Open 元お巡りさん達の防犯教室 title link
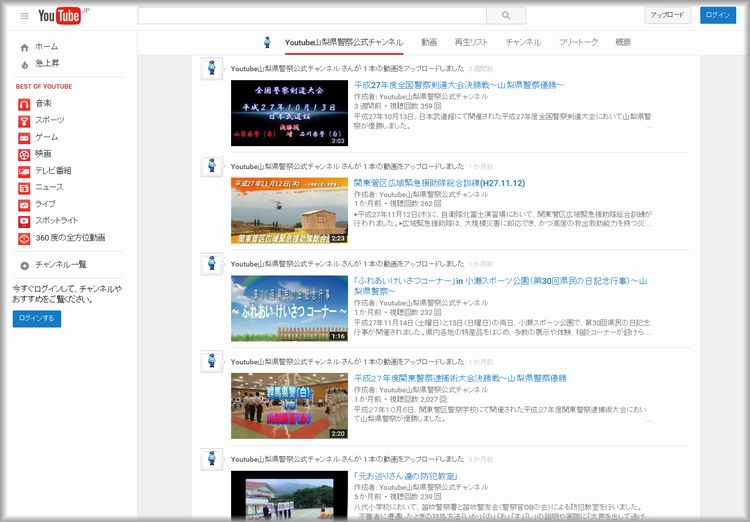Screen dimensions: 750x522 [x=406, y=477]
